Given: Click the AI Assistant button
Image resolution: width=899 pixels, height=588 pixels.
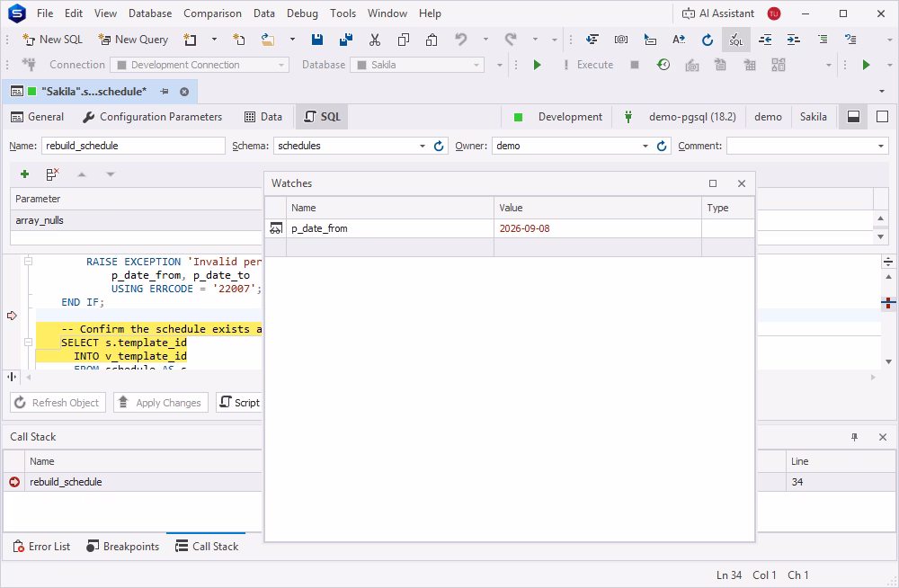Looking at the screenshot, I should [717, 13].
